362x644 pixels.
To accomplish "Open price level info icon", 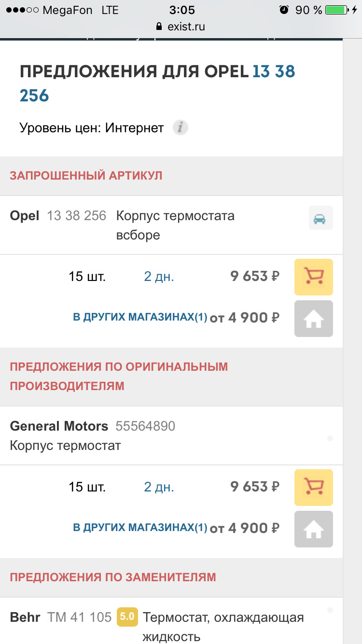I will [x=181, y=128].
